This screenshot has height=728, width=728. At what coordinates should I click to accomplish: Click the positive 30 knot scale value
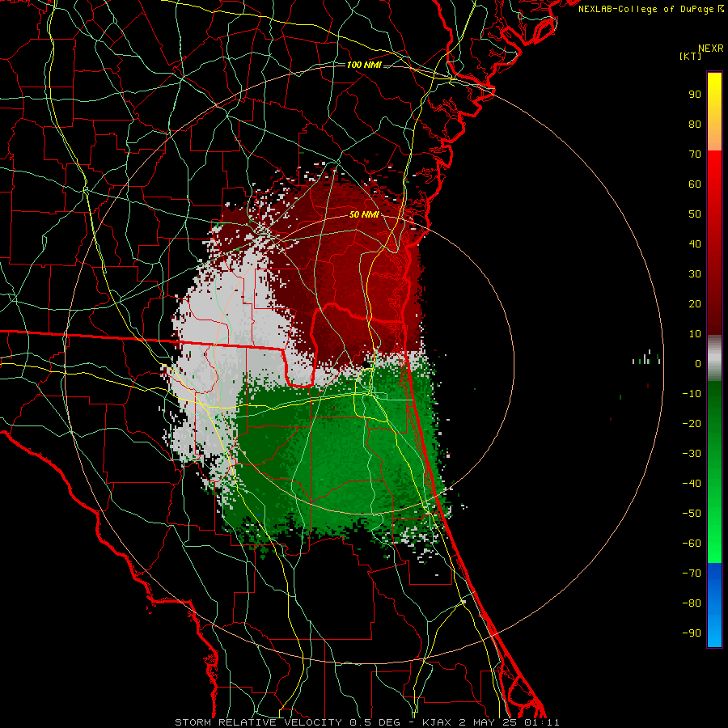pos(695,274)
